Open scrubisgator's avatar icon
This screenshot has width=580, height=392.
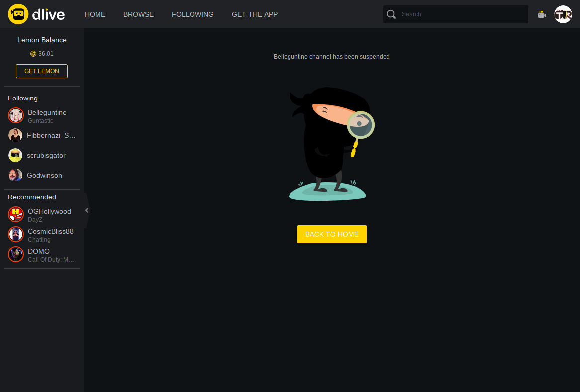15,155
